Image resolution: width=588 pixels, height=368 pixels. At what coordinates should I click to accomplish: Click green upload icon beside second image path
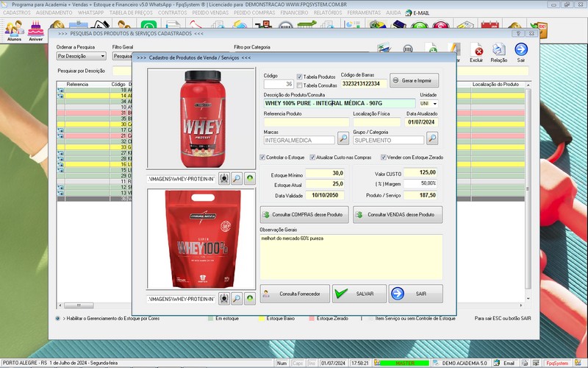click(x=250, y=299)
